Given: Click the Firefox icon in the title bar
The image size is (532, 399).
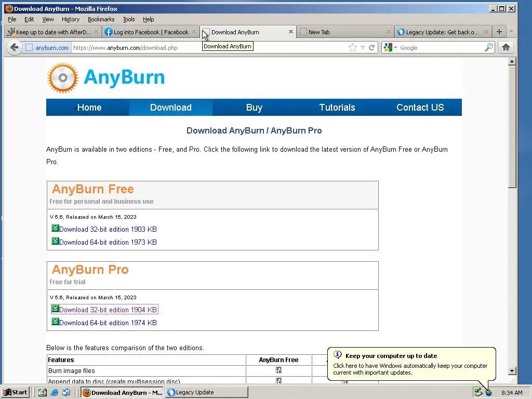Looking at the screenshot, I should pyautogui.click(x=9, y=8).
